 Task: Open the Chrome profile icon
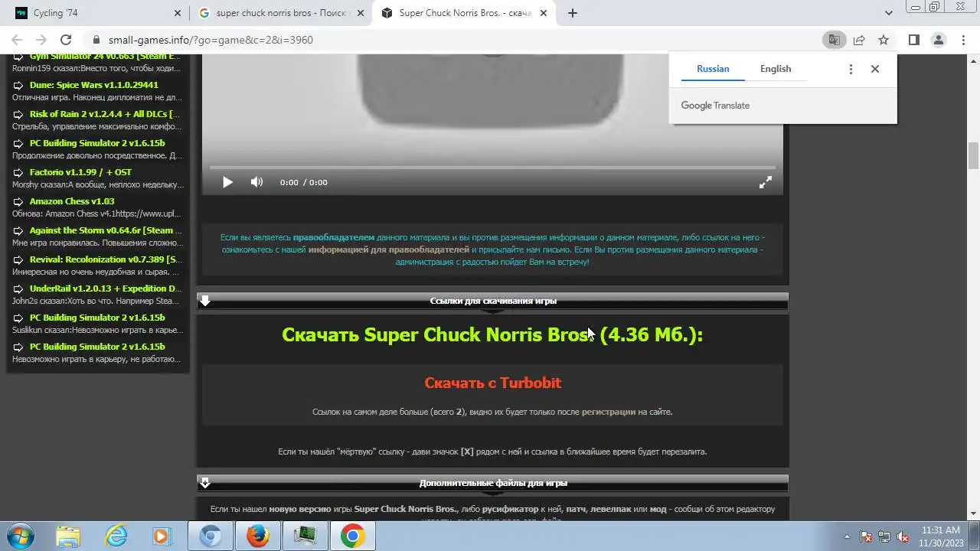click(x=939, y=40)
